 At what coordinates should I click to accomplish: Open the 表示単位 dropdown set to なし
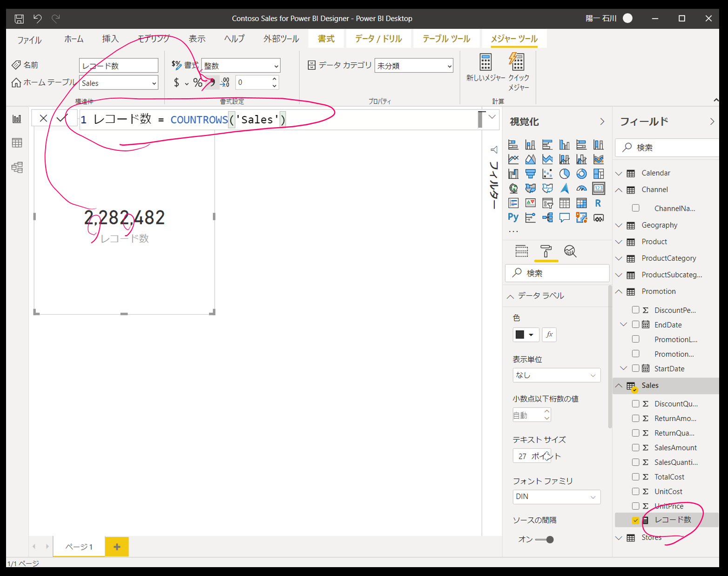click(556, 375)
